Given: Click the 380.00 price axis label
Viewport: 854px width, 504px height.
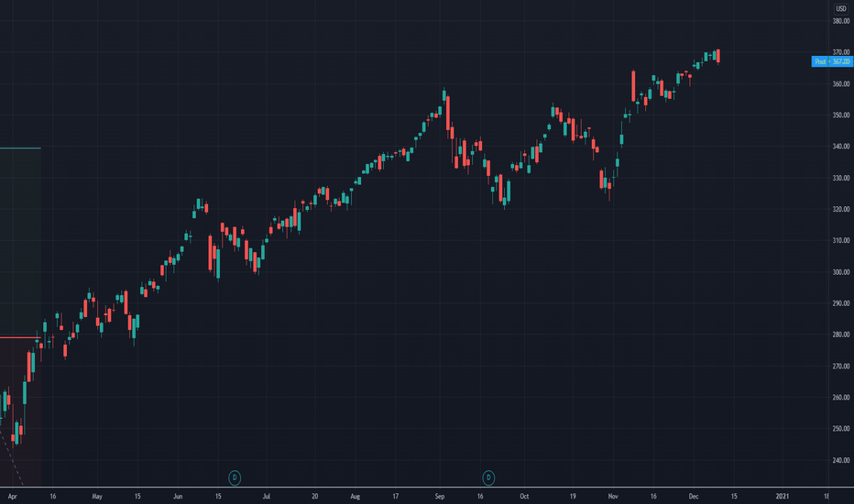Looking at the screenshot, I should 841,21.
